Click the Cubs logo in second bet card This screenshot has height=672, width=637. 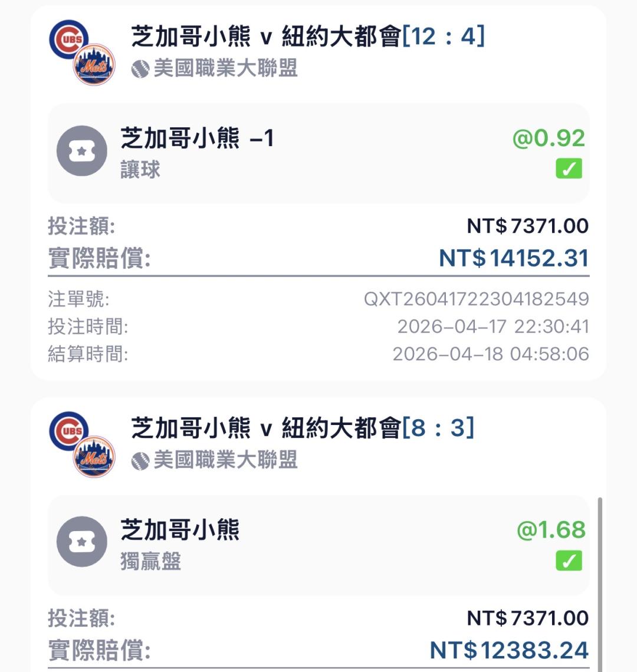tap(68, 431)
